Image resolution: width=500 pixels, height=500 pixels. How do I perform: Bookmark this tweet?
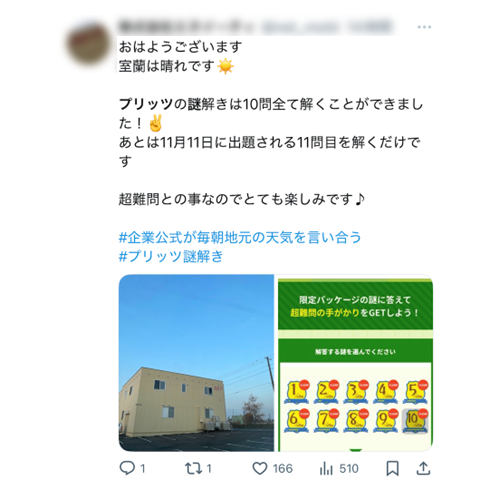pyautogui.click(x=392, y=468)
